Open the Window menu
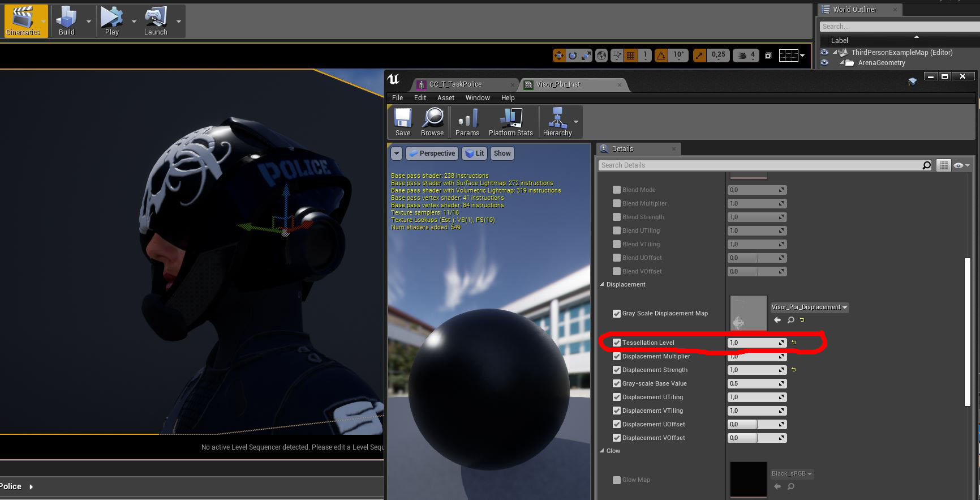The height and width of the screenshot is (500, 980). (x=478, y=97)
